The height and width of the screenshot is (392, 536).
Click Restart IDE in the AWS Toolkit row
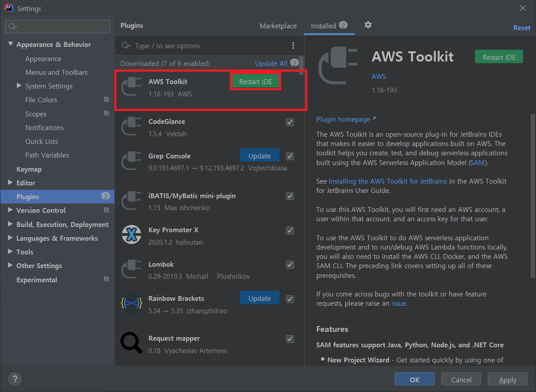pyautogui.click(x=256, y=82)
